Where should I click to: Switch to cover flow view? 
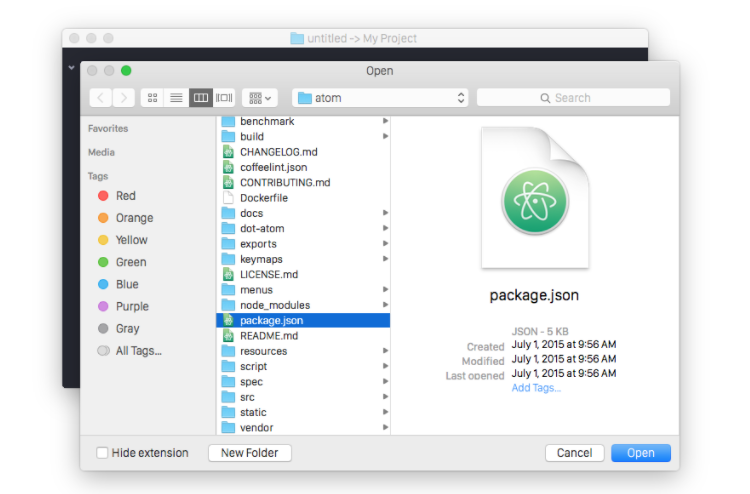[224, 98]
